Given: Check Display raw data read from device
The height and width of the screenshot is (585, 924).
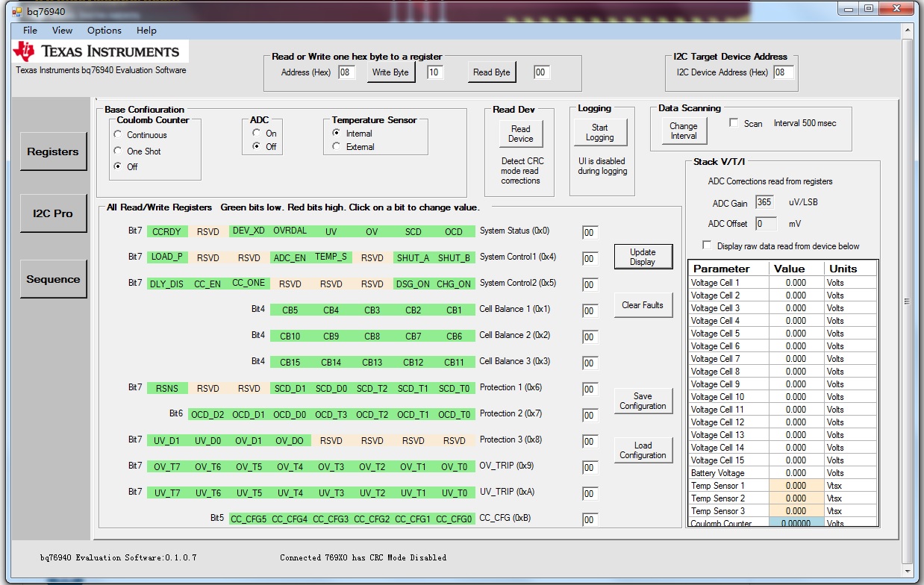Looking at the screenshot, I should tap(707, 245).
